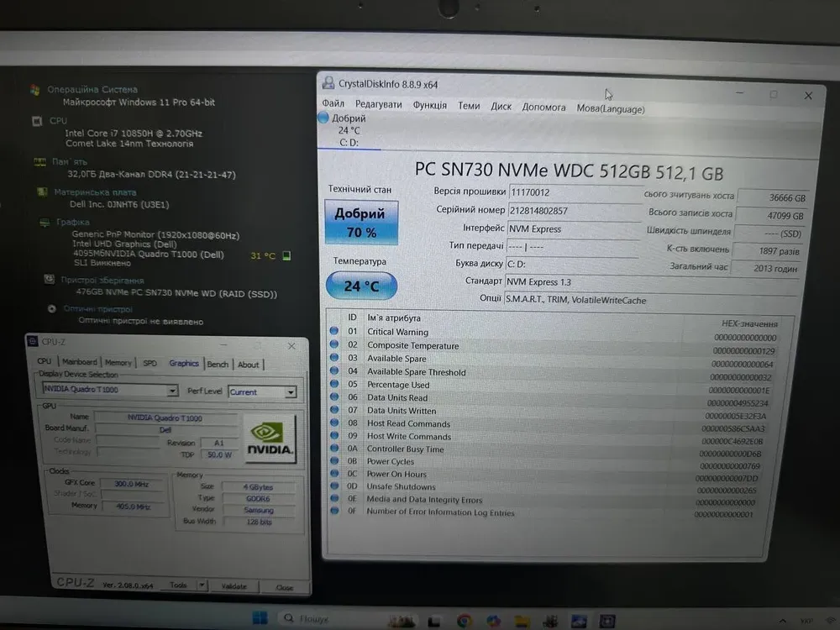Open Chrome from the taskbar
This screenshot has width=840, height=630.
[464, 620]
